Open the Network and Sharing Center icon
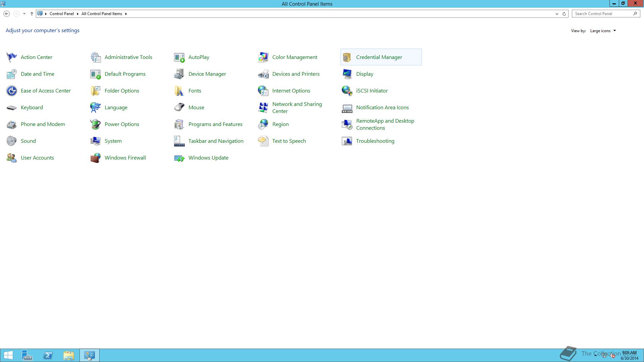 pos(263,108)
